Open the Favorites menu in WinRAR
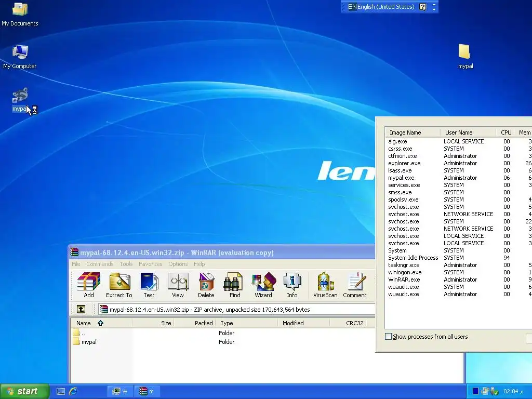This screenshot has width=532, height=399. pyautogui.click(x=150, y=264)
